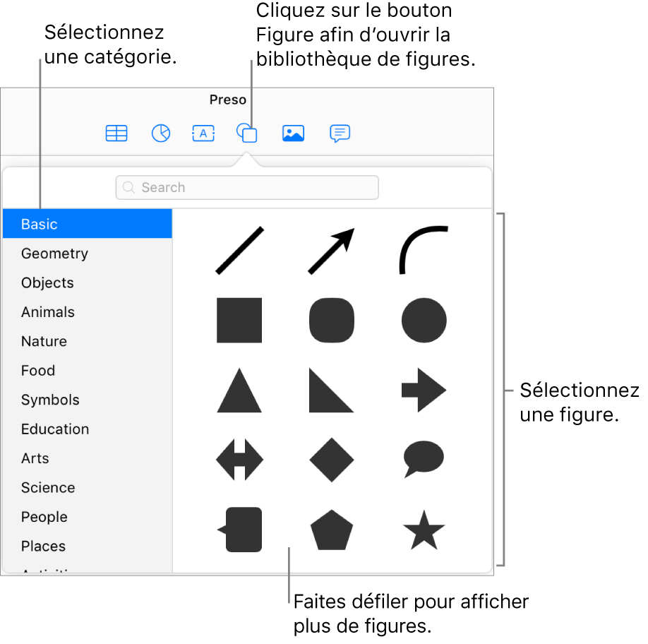Insert the circle shape
The image size is (648, 644).
click(x=424, y=321)
